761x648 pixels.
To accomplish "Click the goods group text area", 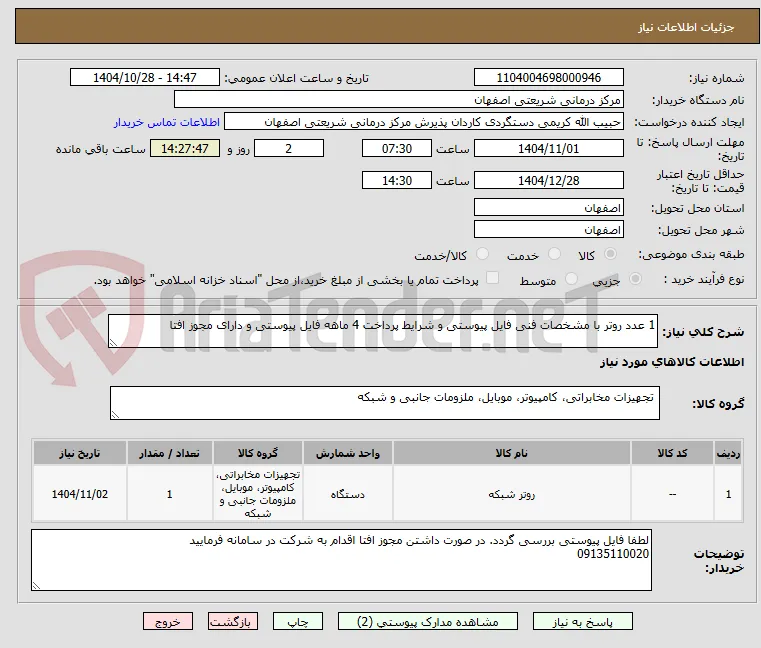I will 384,403.
